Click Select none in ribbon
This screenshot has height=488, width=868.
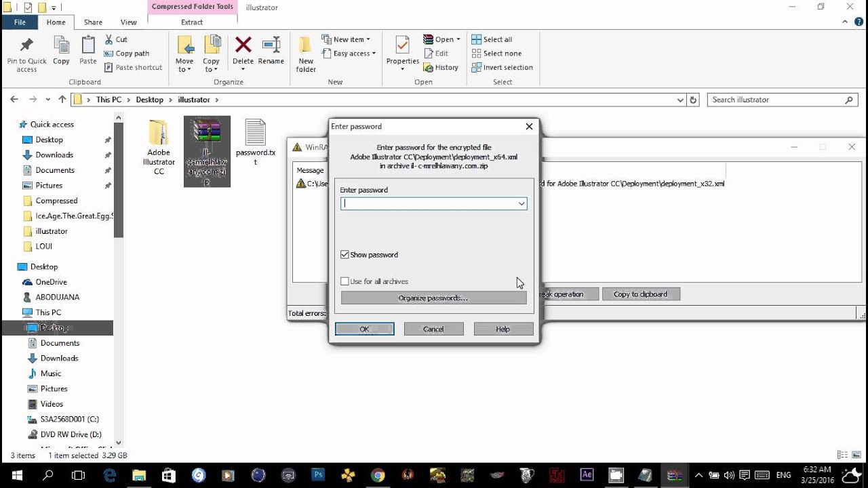click(496, 54)
